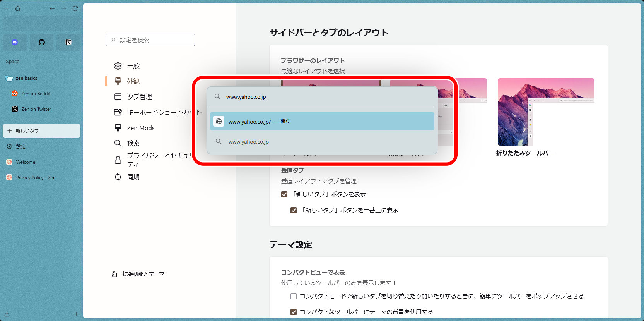Select the www.yahoo.co.jp/ 開く suggestion
Screen dimensions: 644x321
(322, 121)
